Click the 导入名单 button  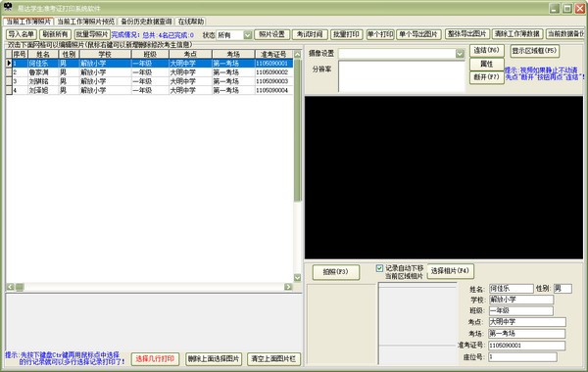[x=22, y=34]
